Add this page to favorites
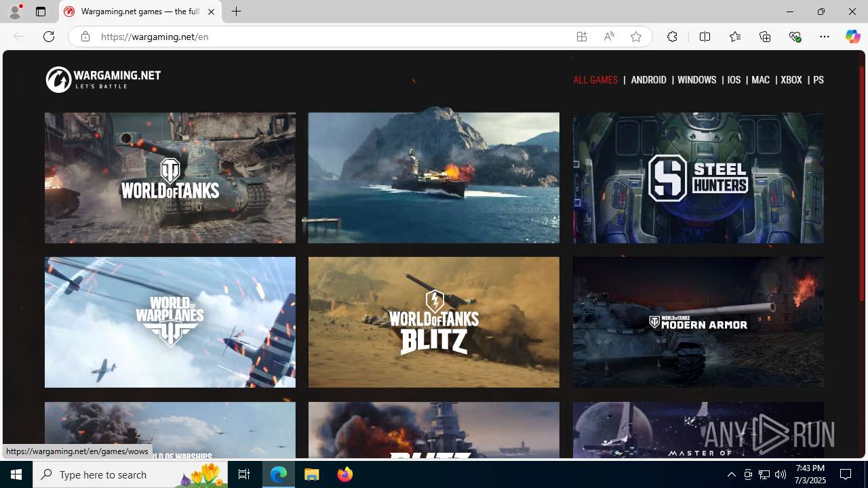The width and height of the screenshot is (868, 488). click(x=636, y=37)
